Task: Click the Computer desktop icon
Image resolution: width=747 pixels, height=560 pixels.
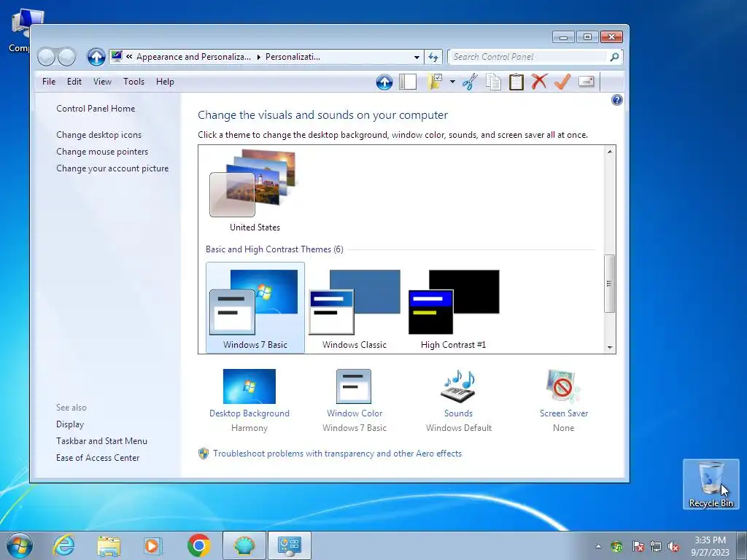Action: (20, 29)
